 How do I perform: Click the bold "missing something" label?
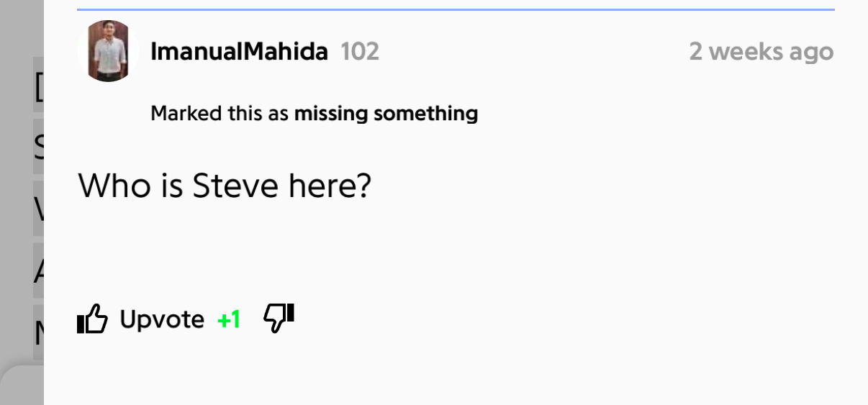tap(386, 114)
